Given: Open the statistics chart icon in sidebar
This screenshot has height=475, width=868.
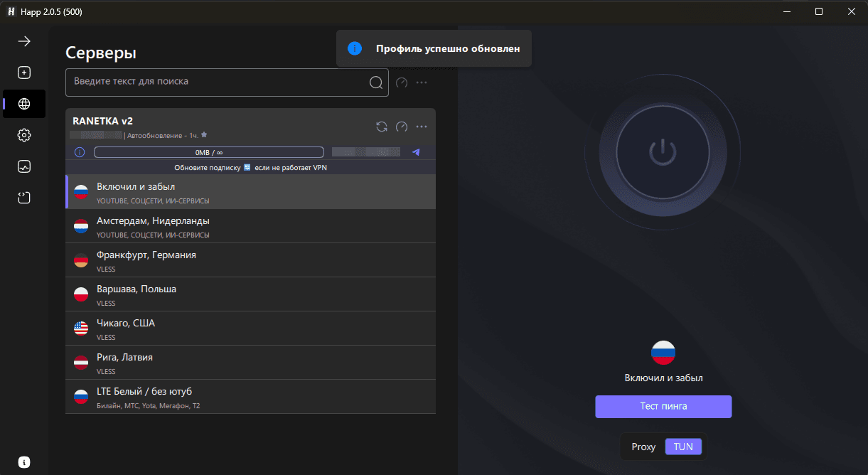Looking at the screenshot, I should click(x=24, y=166).
